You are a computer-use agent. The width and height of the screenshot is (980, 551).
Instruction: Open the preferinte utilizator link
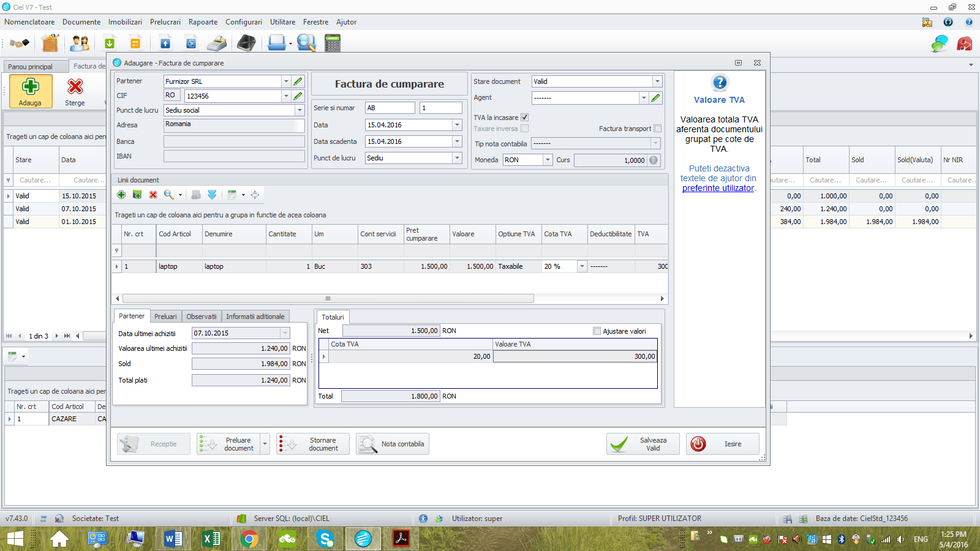[x=718, y=188]
